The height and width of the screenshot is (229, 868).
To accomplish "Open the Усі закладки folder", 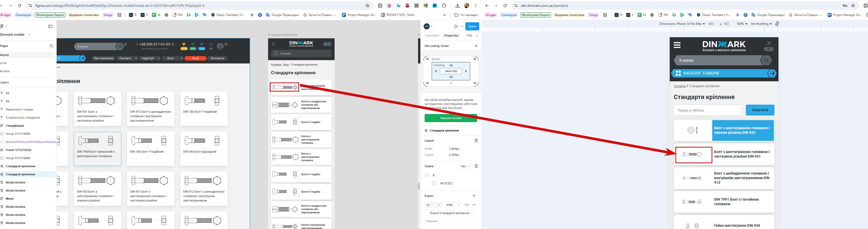I will pyautogui.click(x=466, y=15).
